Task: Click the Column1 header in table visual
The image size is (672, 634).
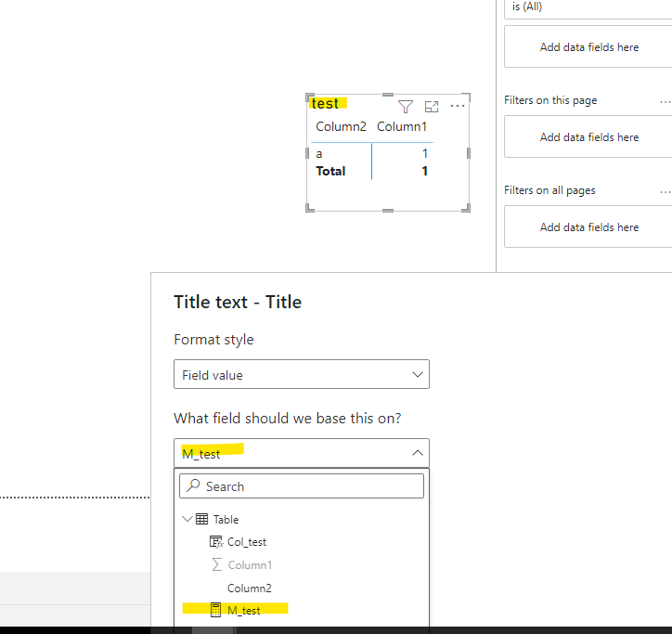Action: coord(402,126)
